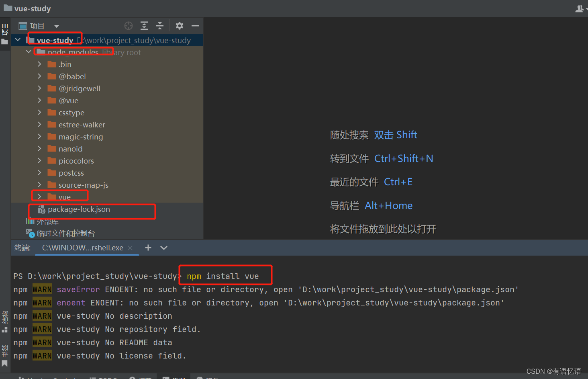
Task: Click the .bin folder icon
Action: coord(52,64)
